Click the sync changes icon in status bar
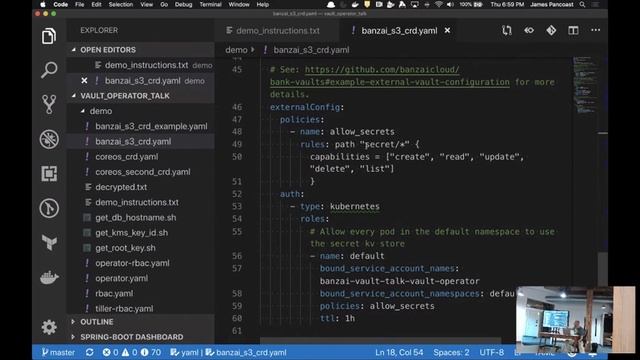This screenshot has height=360, width=640. pyautogui.click(x=89, y=352)
